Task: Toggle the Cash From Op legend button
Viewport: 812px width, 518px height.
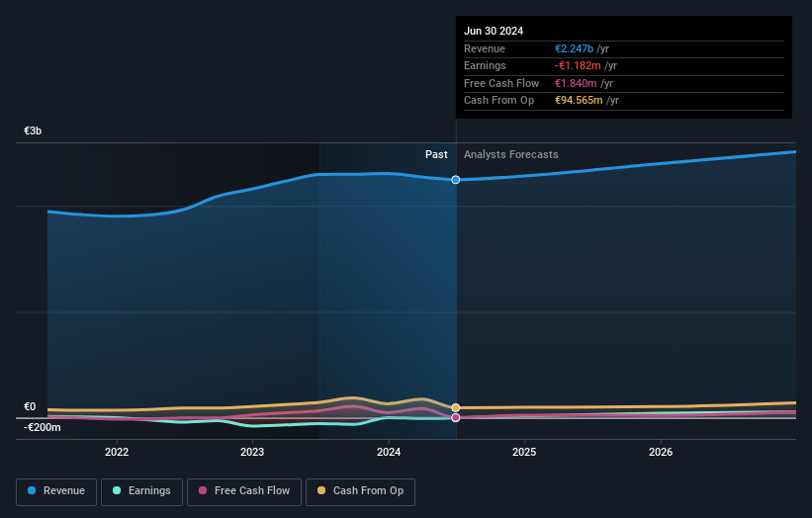Action: click(x=360, y=491)
